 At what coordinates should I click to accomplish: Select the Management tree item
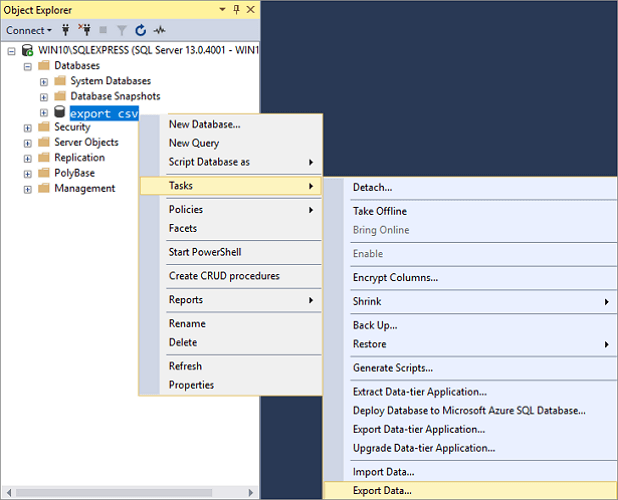point(84,188)
